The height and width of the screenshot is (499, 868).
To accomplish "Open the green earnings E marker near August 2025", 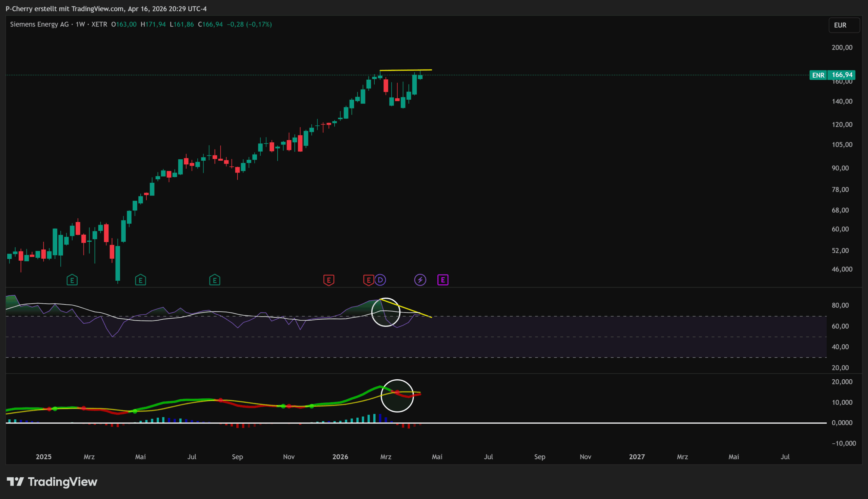I will coord(215,280).
